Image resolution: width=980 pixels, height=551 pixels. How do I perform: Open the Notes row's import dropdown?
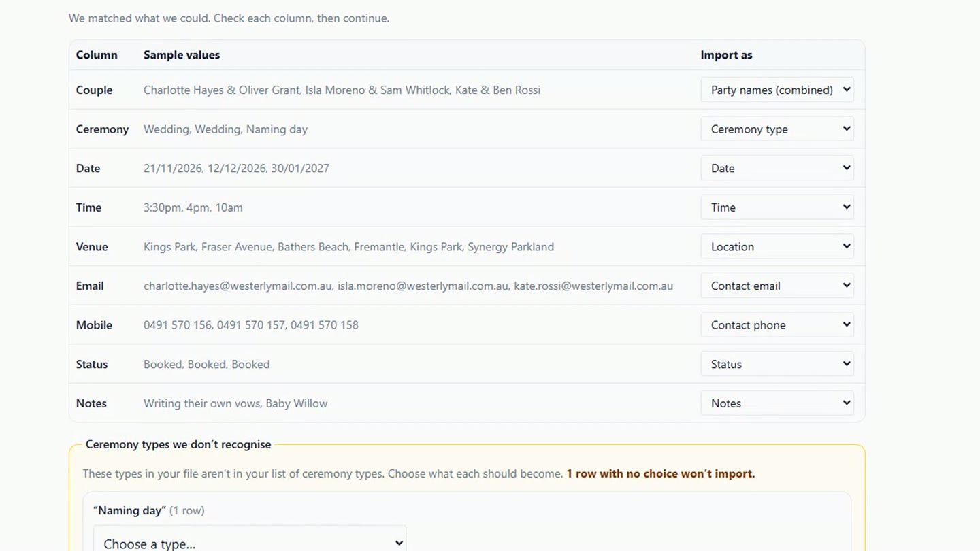point(777,403)
